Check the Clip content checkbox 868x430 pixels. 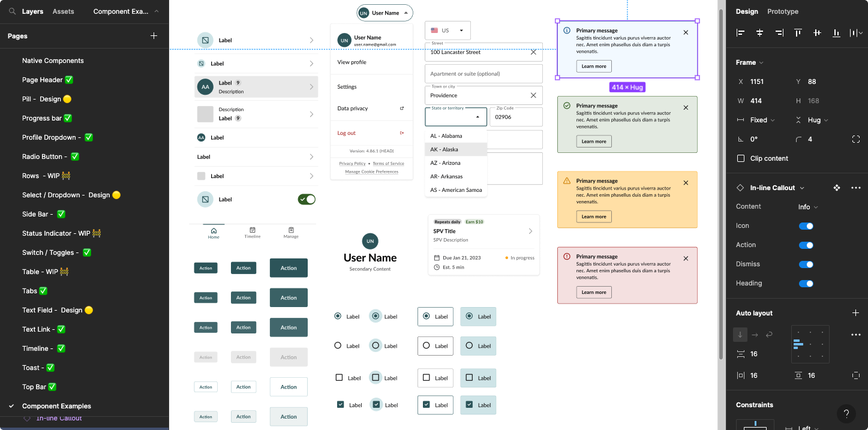[740, 158]
